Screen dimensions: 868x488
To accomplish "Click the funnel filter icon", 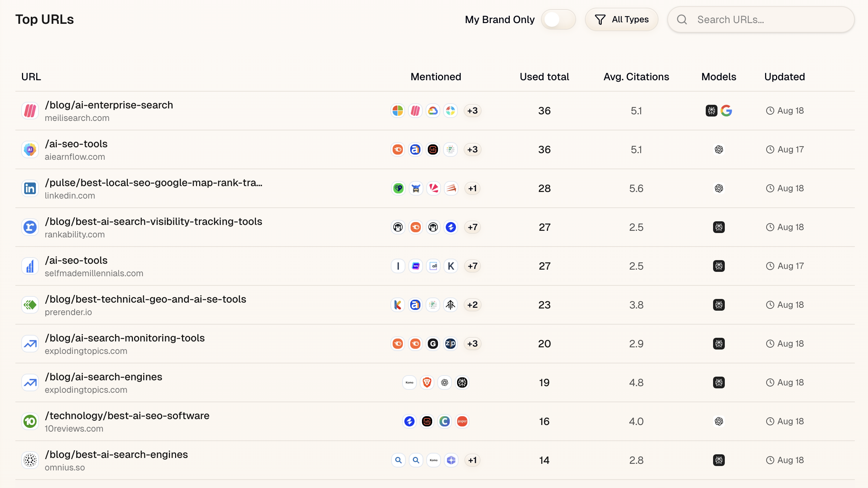I will 600,19.
